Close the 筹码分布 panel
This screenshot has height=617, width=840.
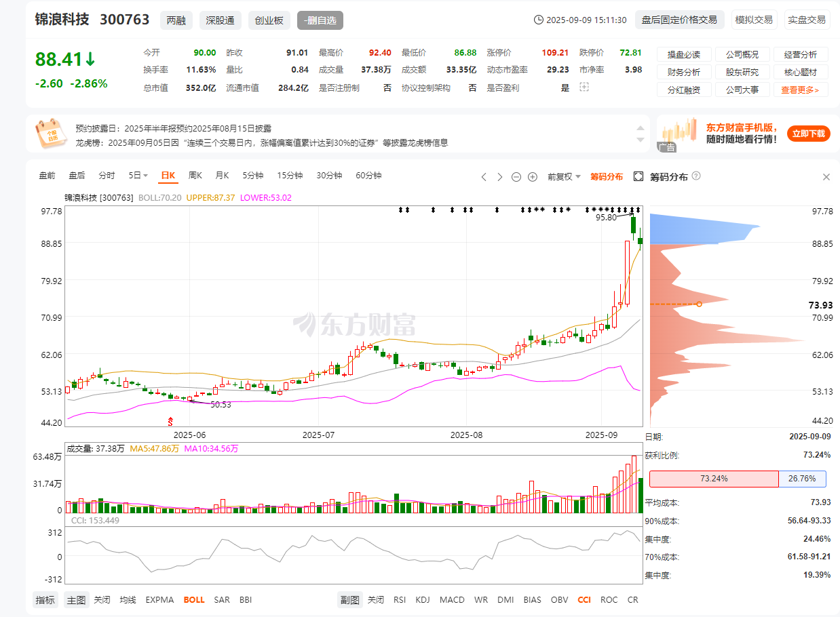tap(826, 177)
